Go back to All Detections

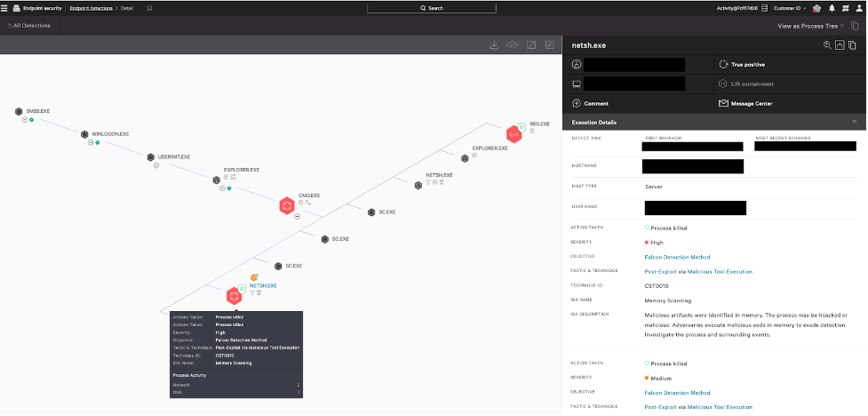coord(29,26)
